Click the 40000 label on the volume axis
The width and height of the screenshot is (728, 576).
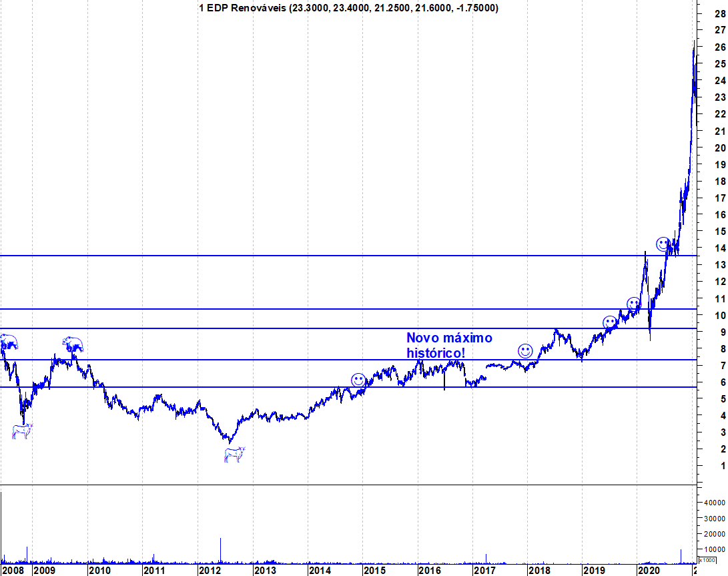coord(715,503)
